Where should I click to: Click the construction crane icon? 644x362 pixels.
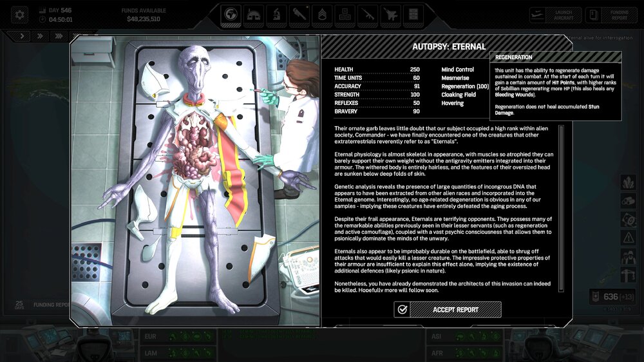tap(629, 275)
